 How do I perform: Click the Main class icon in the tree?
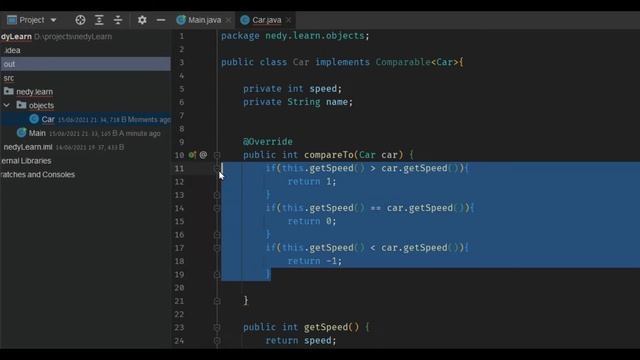point(21,133)
